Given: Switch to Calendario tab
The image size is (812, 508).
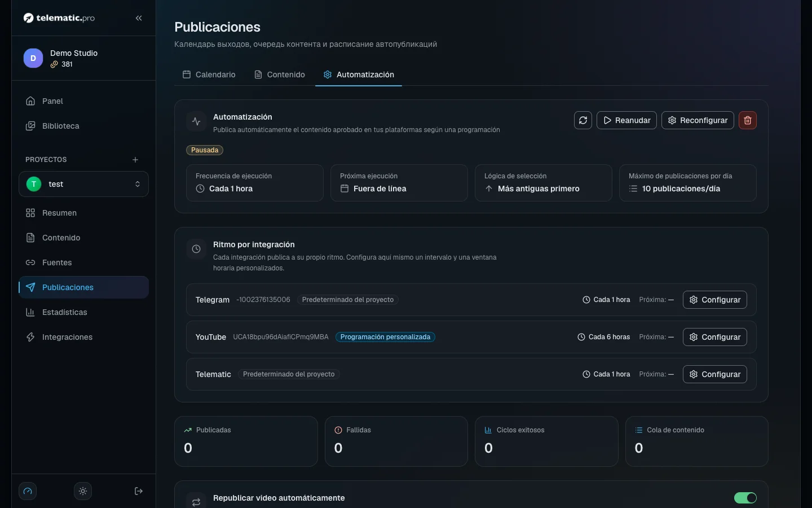Looking at the screenshot, I should (x=209, y=75).
